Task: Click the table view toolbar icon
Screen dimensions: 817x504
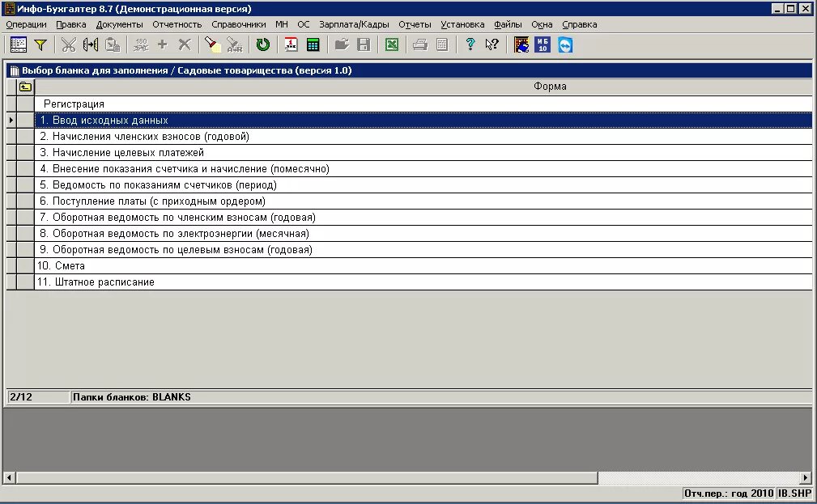Action: pos(19,44)
